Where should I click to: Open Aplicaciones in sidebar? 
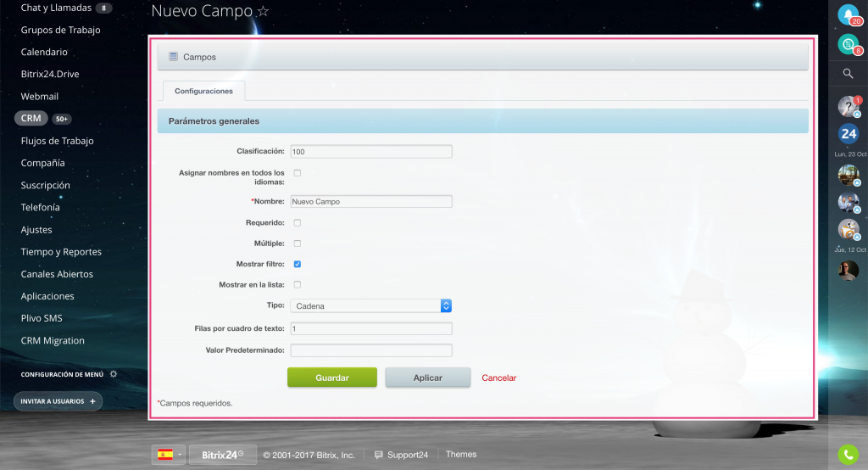47,296
